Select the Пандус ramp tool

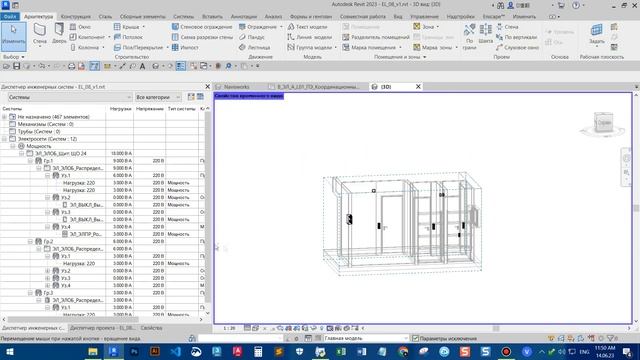coord(252,37)
